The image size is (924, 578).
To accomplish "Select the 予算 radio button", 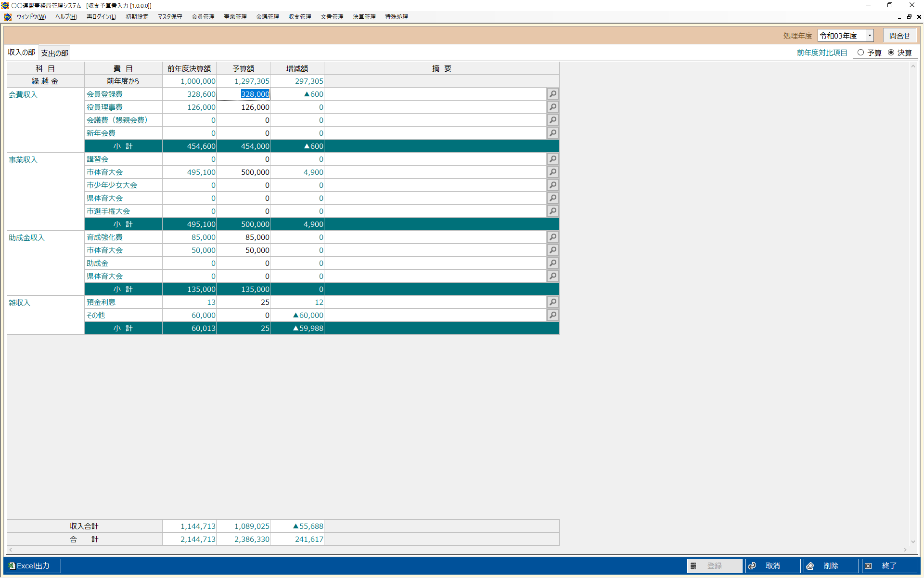I will pos(861,53).
